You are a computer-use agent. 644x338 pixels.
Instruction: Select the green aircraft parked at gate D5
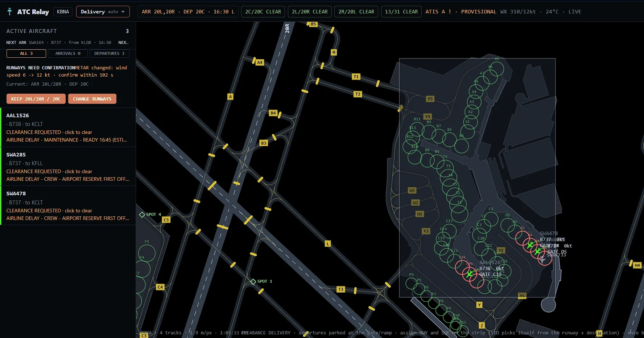538,251
